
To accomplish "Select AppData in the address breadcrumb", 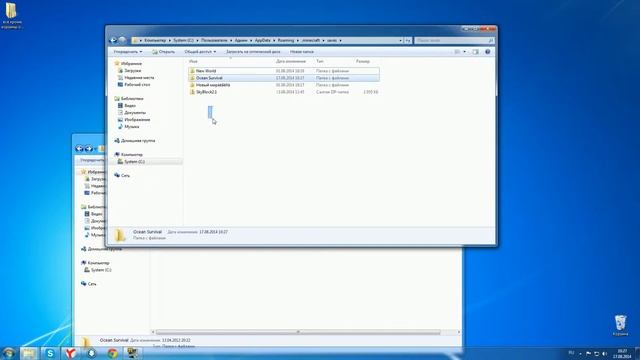I will coord(262,40).
